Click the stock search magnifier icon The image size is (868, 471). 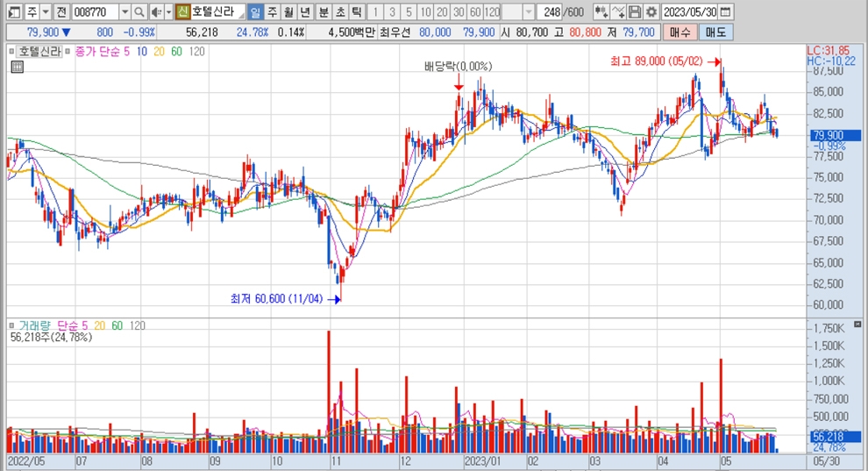point(139,12)
